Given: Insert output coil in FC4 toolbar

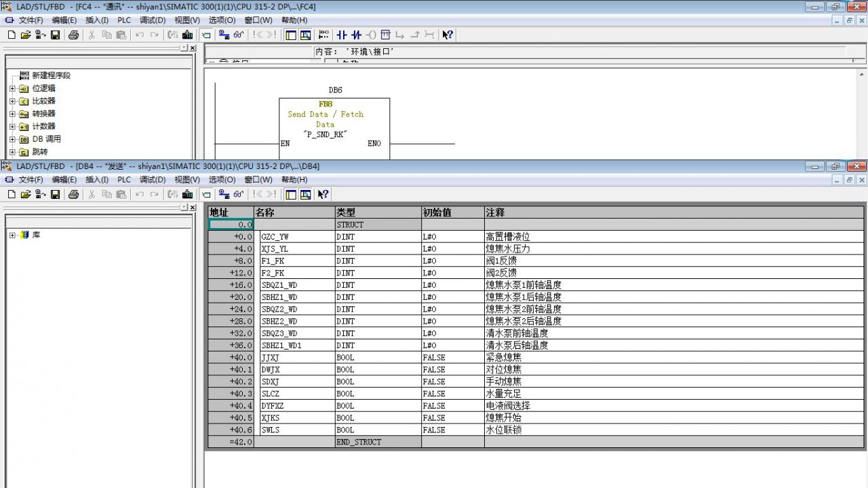Looking at the screenshot, I should [371, 35].
